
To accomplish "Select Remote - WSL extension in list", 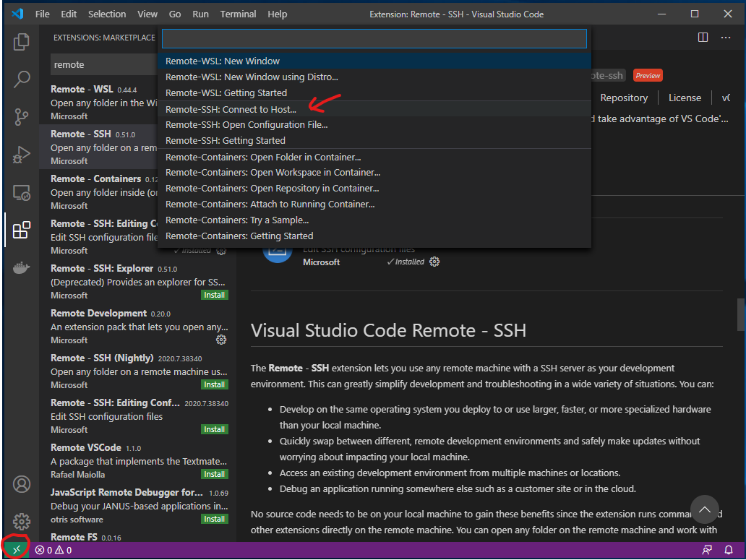I will [x=98, y=102].
